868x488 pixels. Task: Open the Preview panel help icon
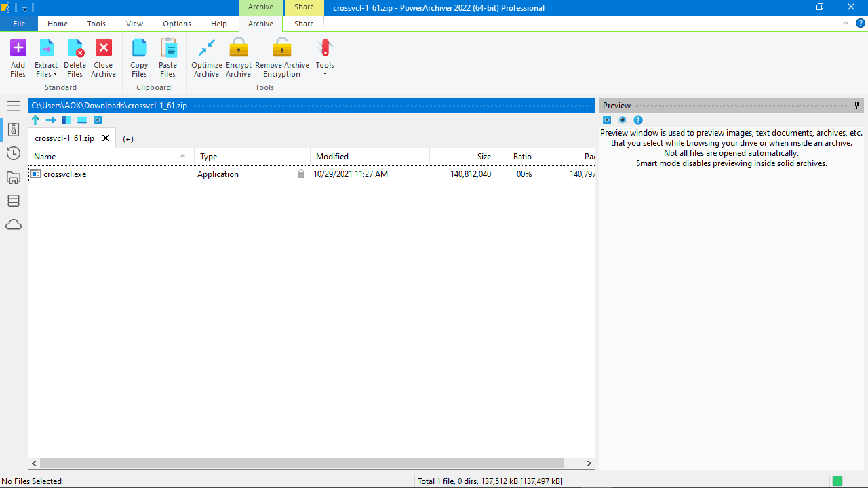pos(638,120)
